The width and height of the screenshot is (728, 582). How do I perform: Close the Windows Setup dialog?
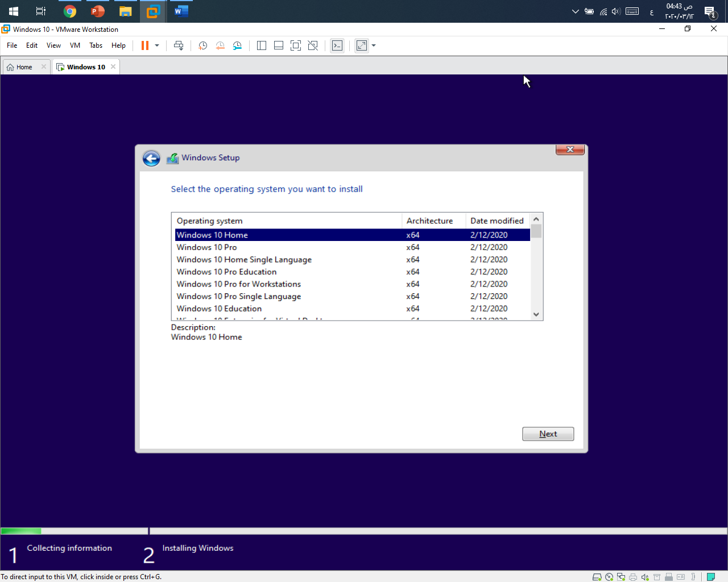pyautogui.click(x=570, y=149)
